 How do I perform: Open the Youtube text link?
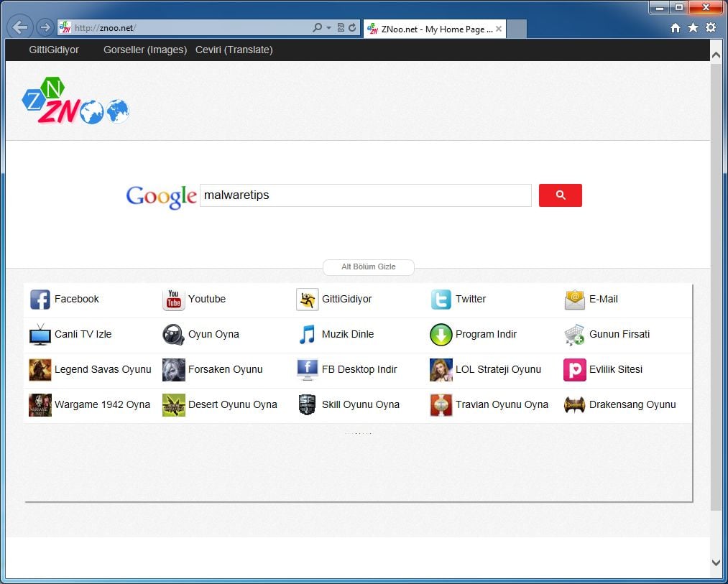pos(207,300)
